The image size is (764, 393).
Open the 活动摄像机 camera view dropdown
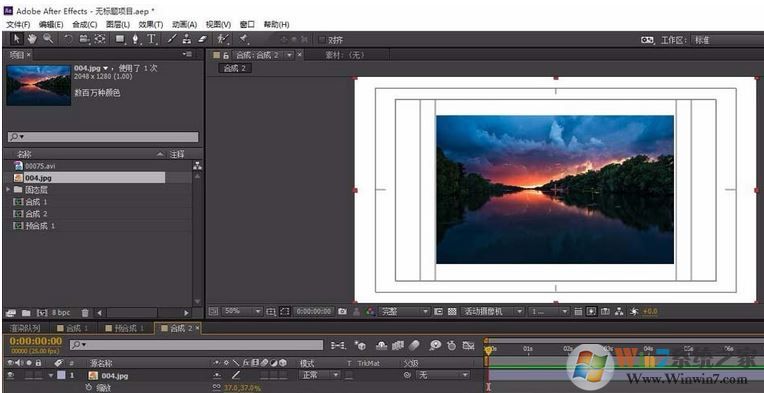coord(493,311)
